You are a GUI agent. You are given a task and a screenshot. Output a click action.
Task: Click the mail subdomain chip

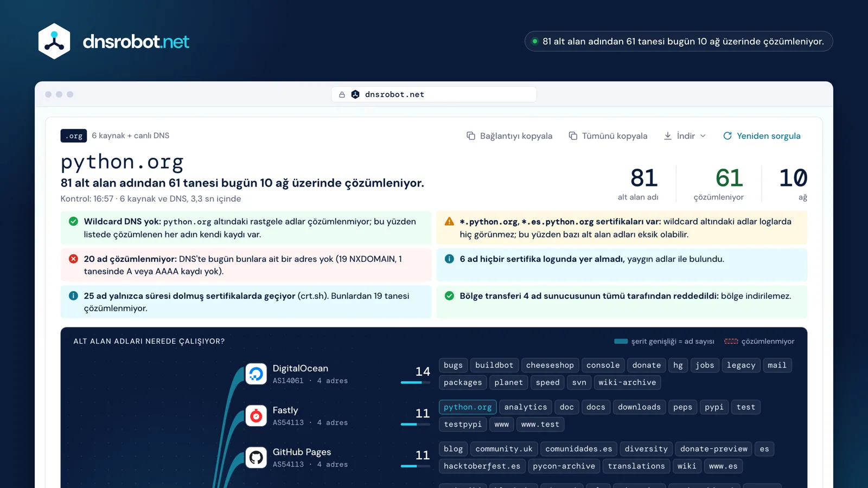tap(777, 365)
